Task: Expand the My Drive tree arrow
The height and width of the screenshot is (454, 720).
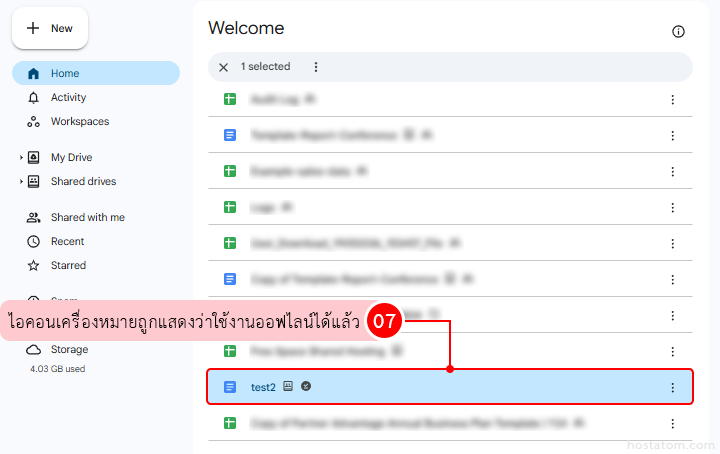Action: (x=21, y=157)
